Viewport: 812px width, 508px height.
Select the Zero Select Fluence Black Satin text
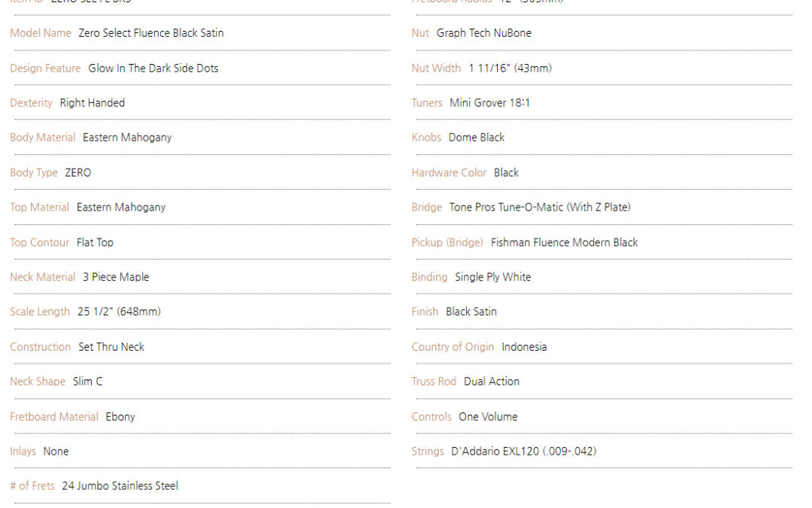pos(151,33)
